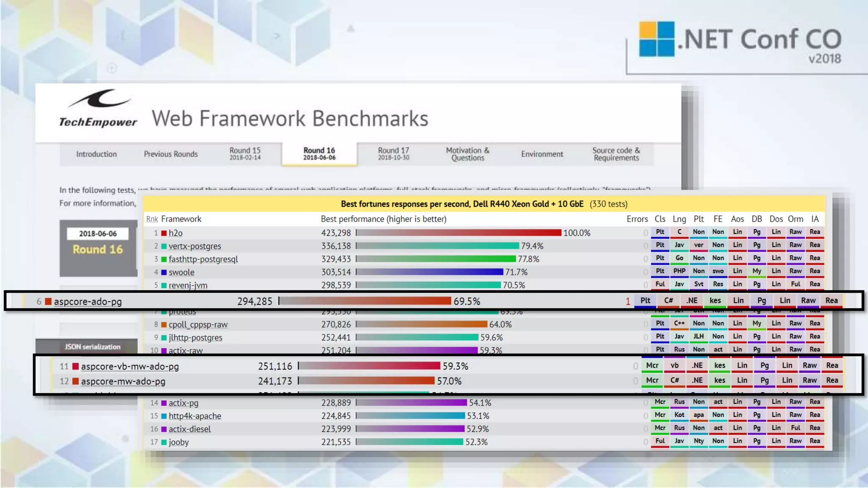
Task: Select Source code & Requirements tab
Action: 616,154
